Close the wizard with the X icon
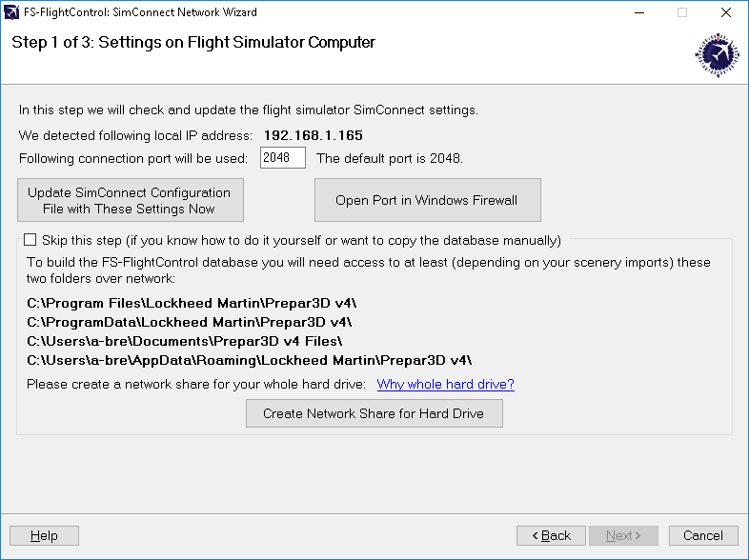This screenshot has width=749, height=560. coord(726,12)
